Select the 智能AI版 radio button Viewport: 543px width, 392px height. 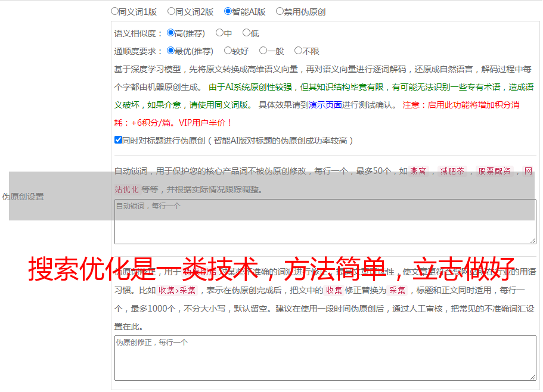tap(228, 11)
